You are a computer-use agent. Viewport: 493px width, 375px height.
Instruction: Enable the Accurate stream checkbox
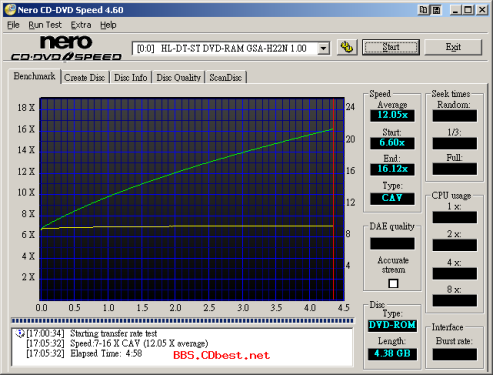(393, 283)
